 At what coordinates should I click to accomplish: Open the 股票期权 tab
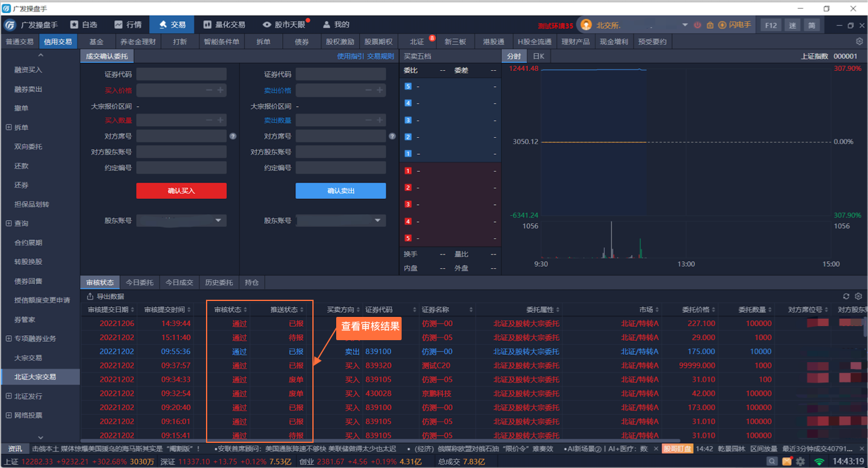point(378,42)
